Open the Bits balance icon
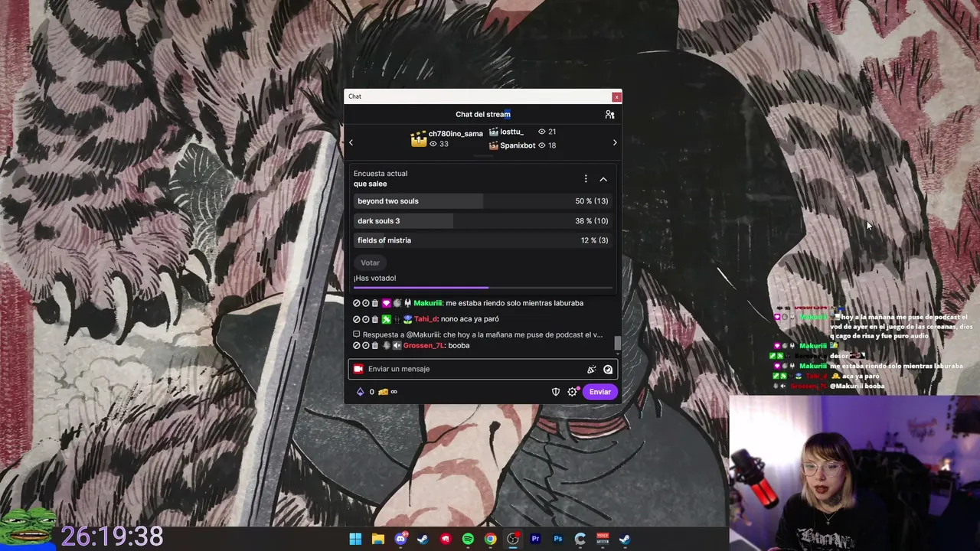 click(361, 392)
